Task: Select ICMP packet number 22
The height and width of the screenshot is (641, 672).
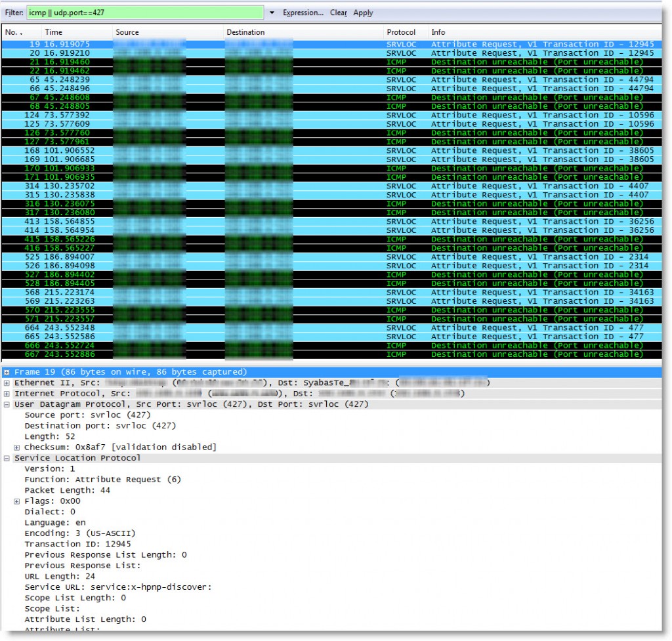Action: (x=331, y=71)
